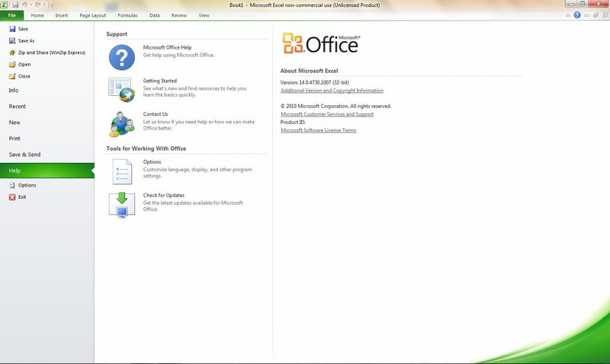The width and height of the screenshot is (610, 364).
Task: Open the Page Layout tab
Action: (92, 15)
